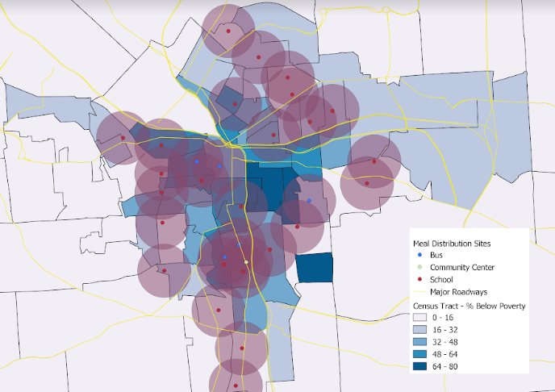Click the Community Center legend label
Screen dimensions: 555x392
[462, 267]
